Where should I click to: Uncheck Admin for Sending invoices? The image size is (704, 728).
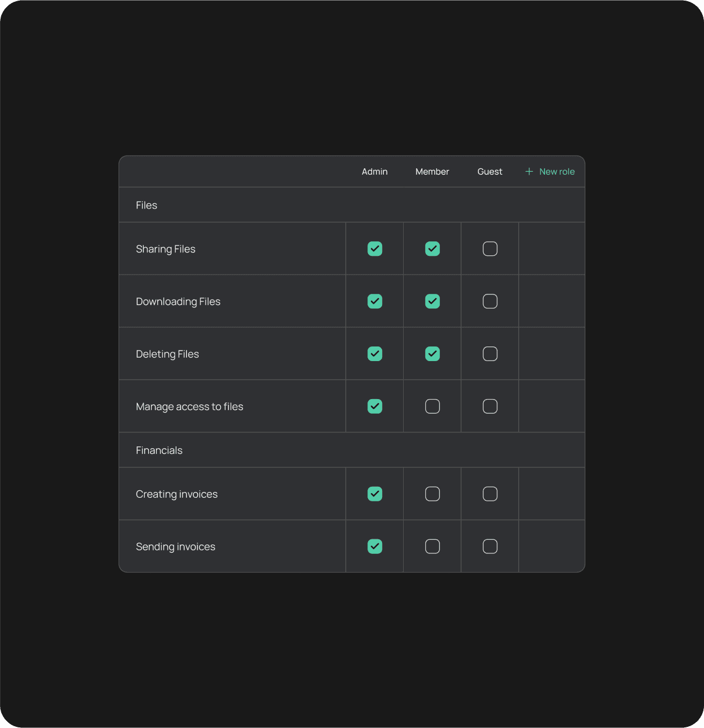pos(375,546)
